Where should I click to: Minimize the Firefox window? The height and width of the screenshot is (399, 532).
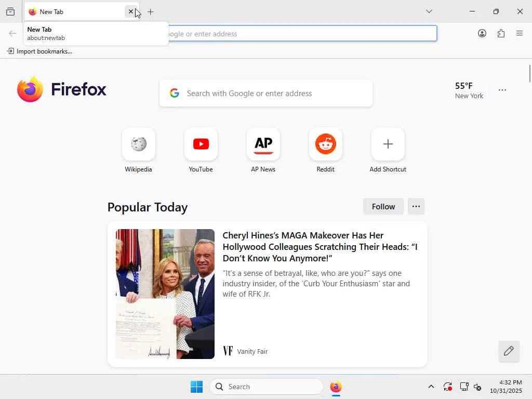tap(472, 11)
